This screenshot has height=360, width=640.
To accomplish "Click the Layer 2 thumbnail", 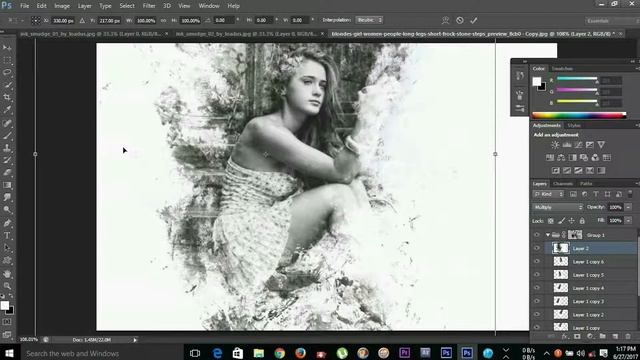I will point(560,248).
